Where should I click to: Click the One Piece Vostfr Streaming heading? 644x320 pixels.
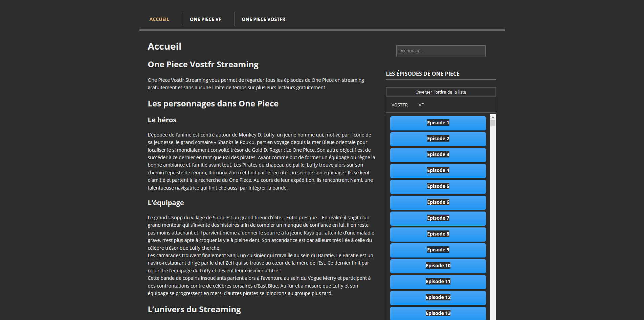[203, 65]
